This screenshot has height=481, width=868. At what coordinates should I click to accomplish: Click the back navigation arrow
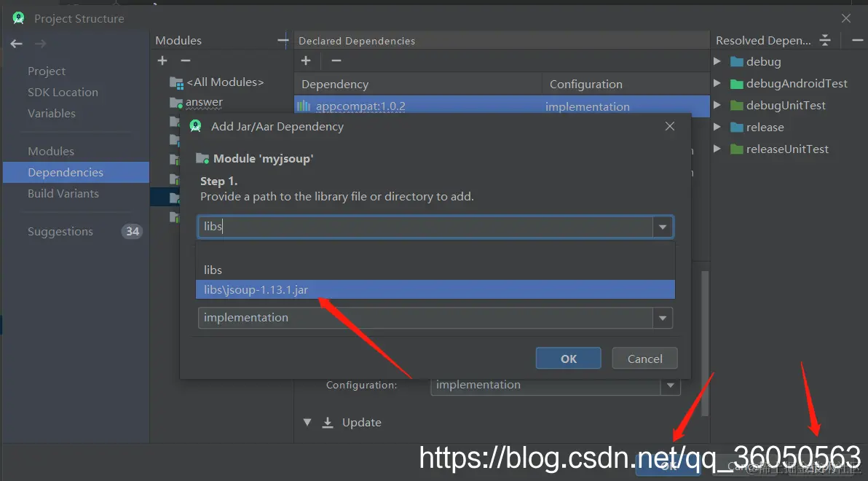(16, 44)
